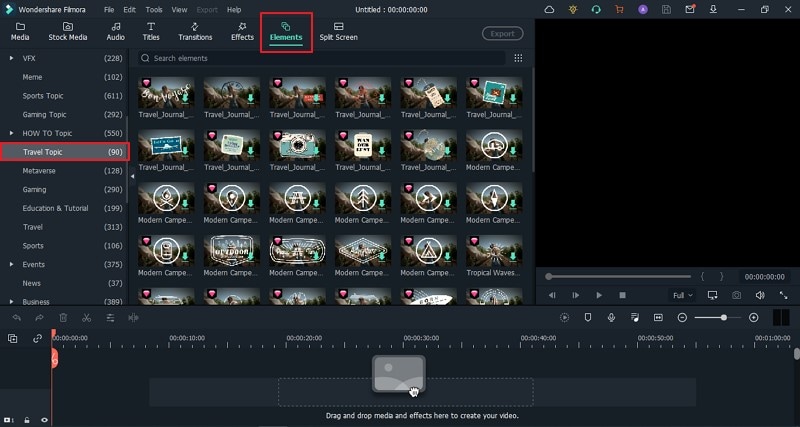Open the audio mixer icon
The height and width of the screenshot is (427, 800).
coord(635,317)
